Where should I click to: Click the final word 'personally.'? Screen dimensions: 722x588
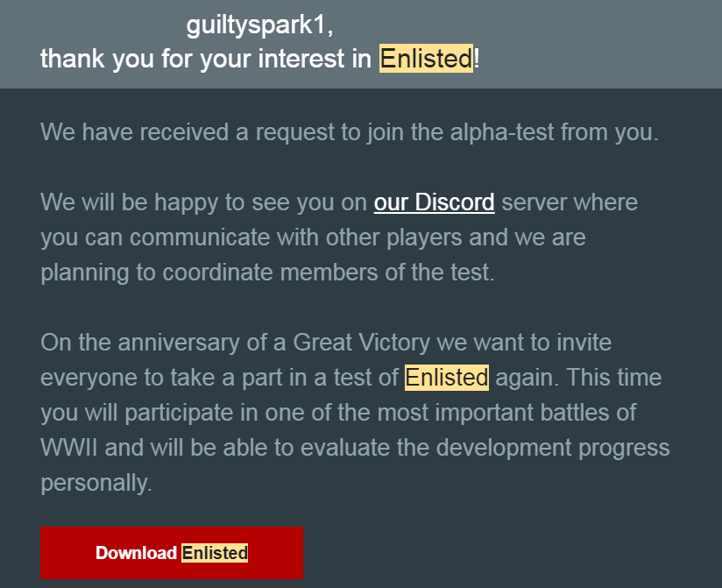pos(96,483)
